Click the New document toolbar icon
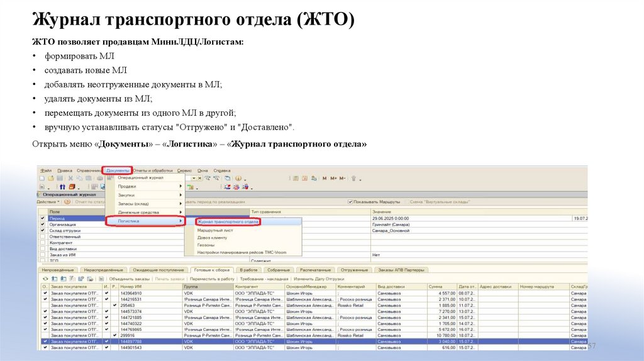Screen dimensions: 644x361 pyautogui.click(x=42, y=178)
